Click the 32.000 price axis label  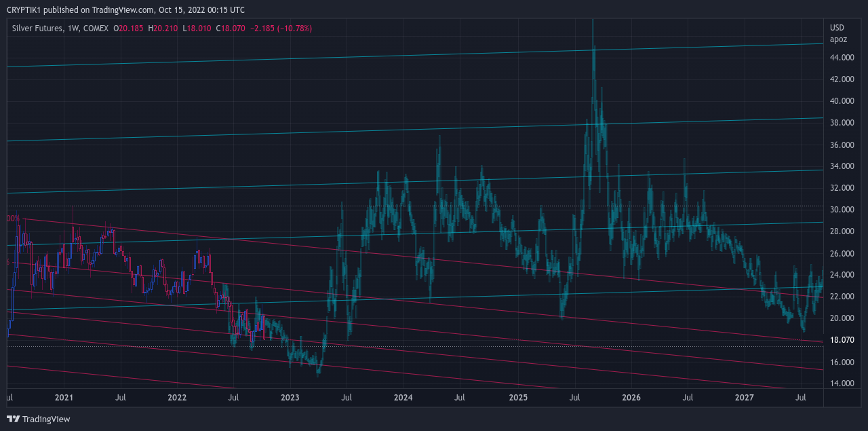[x=842, y=188]
